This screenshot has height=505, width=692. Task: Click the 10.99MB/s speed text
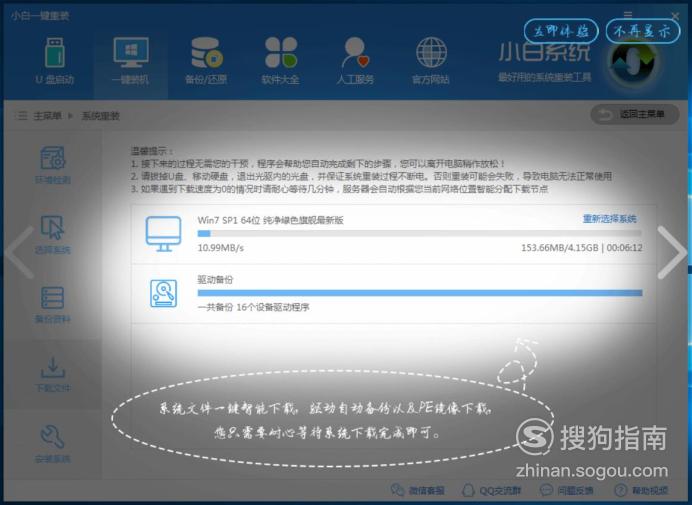click(221, 248)
